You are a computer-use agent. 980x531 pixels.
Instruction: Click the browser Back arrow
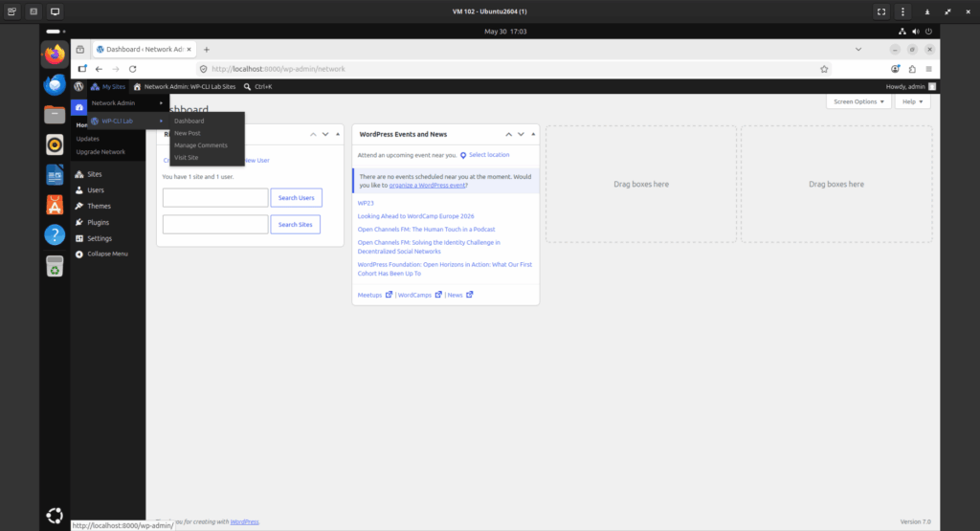tap(99, 69)
